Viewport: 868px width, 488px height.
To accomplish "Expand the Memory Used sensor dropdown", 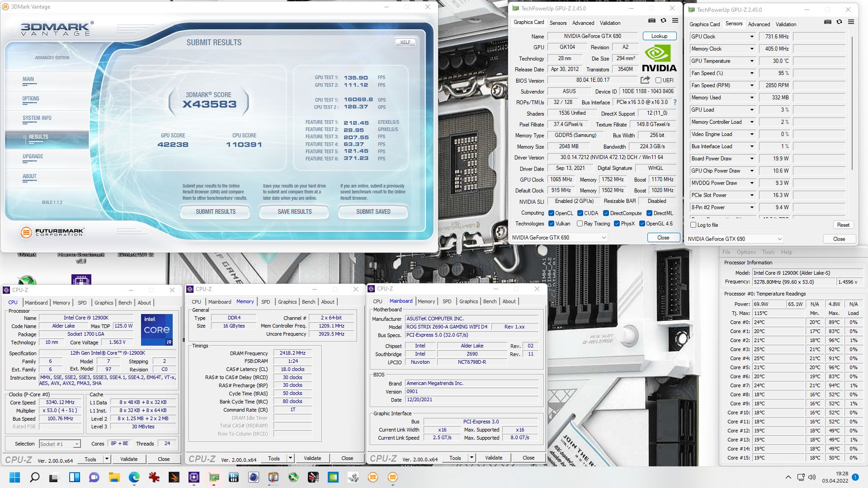I will coord(752,98).
